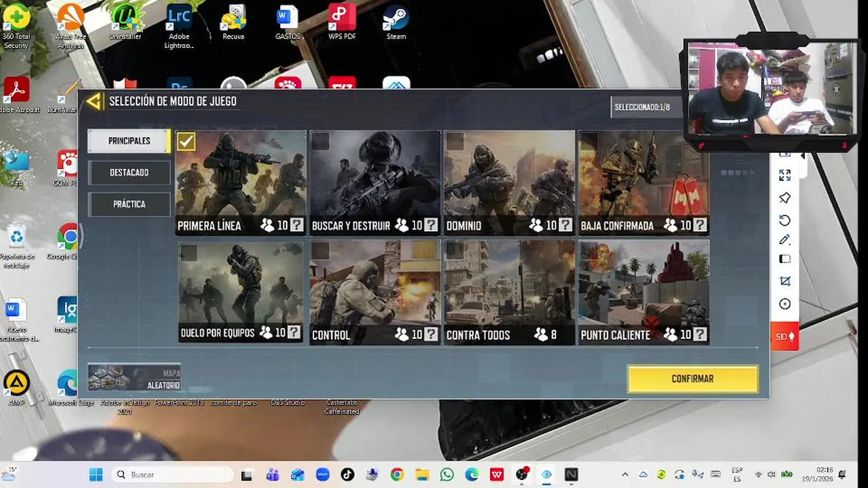Switch to the Principales tab

(x=129, y=141)
